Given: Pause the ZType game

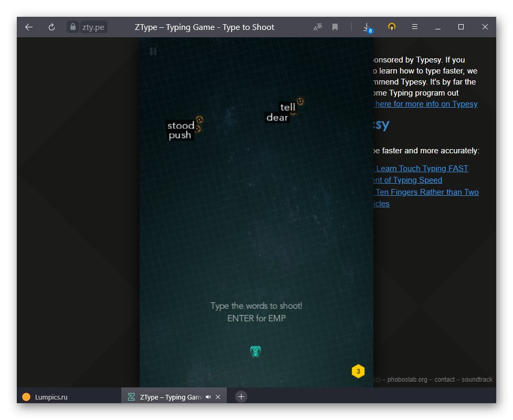Looking at the screenshot, I should coord(153,51).
